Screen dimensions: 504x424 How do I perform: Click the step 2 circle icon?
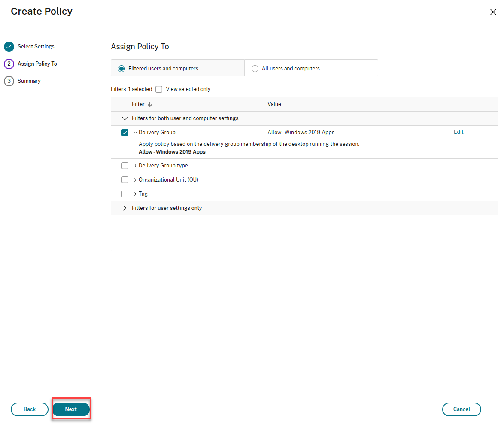(9, 64)
